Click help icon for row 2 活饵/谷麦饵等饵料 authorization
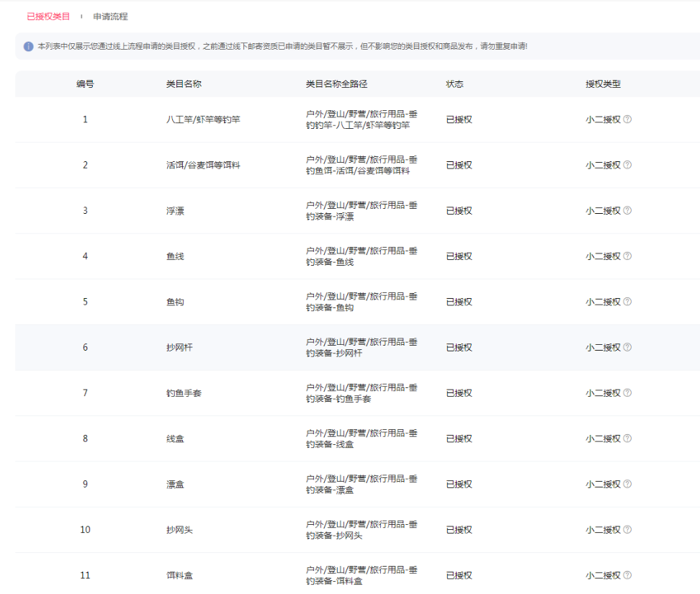This screenshot has height=594, width=700. click(x=627, y=165)
